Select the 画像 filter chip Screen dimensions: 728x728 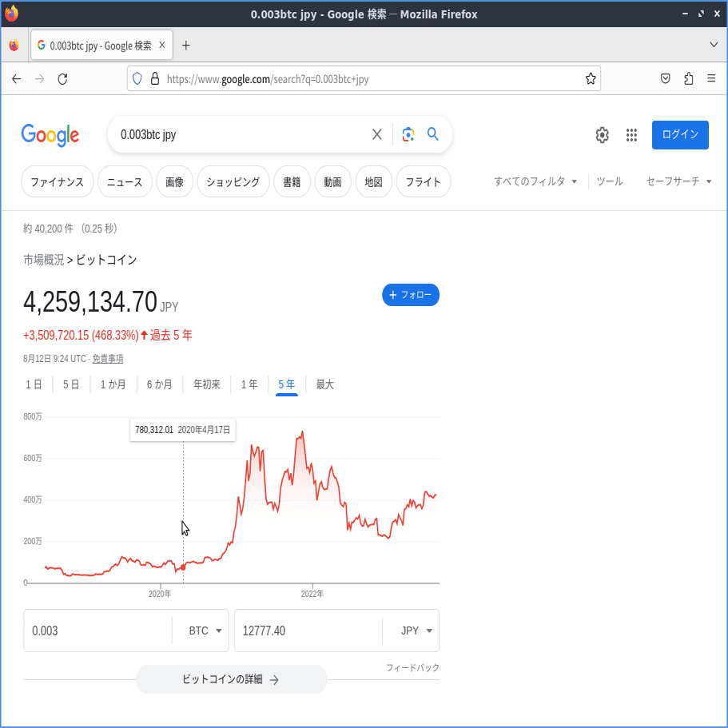click(174, 181)
